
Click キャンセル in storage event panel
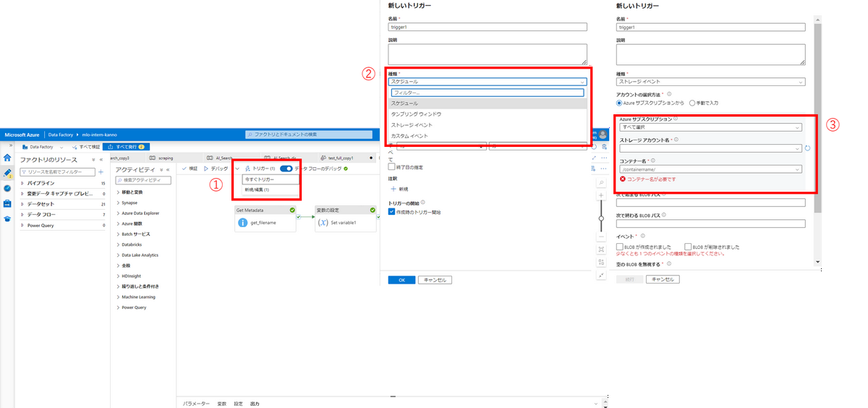[x=662, y=279]
